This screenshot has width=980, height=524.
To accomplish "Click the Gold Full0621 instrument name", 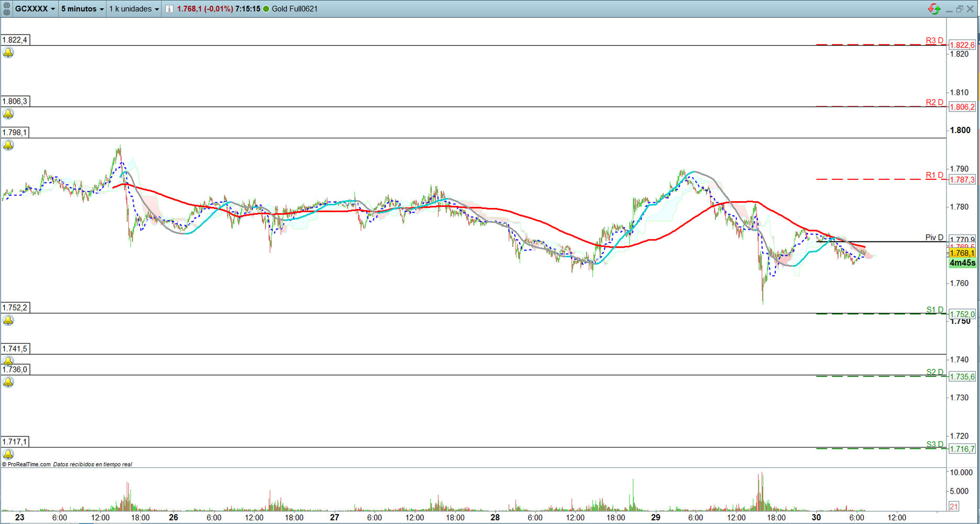I will [294, 9].
